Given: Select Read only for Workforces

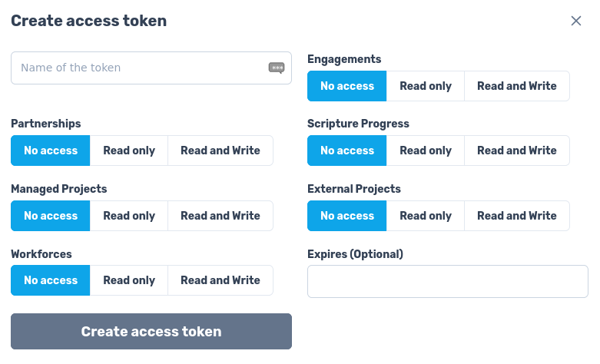Looking at the screenshot, I should 129,280.
